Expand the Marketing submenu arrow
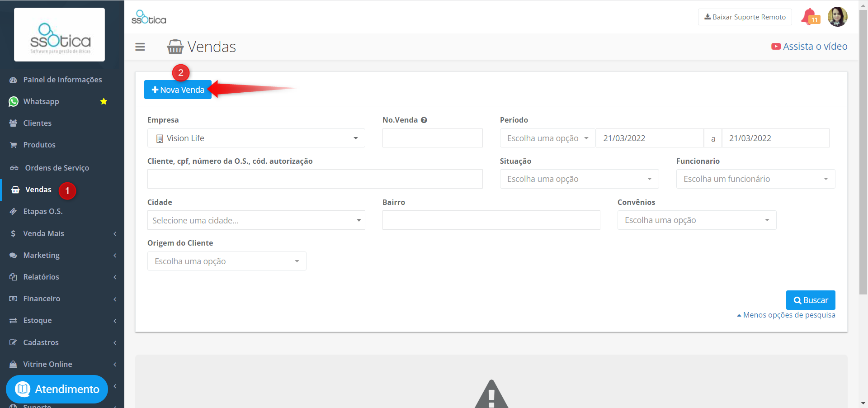Screen dimensions: 868x408 point(115,255)
